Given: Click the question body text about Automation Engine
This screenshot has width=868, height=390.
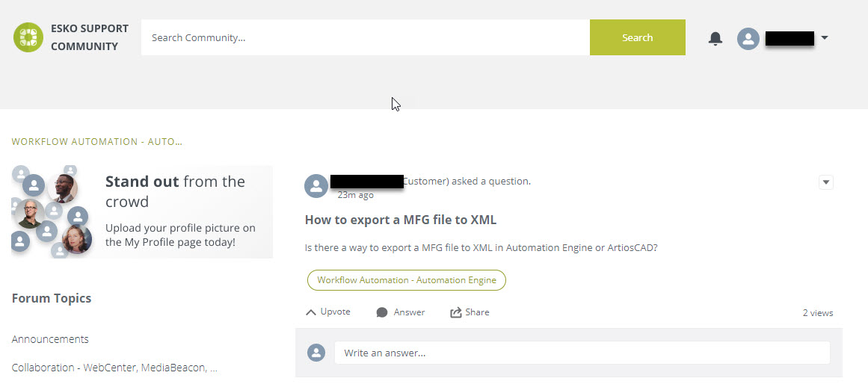Looking at the screenshot, I should click(x=481, y=248).
